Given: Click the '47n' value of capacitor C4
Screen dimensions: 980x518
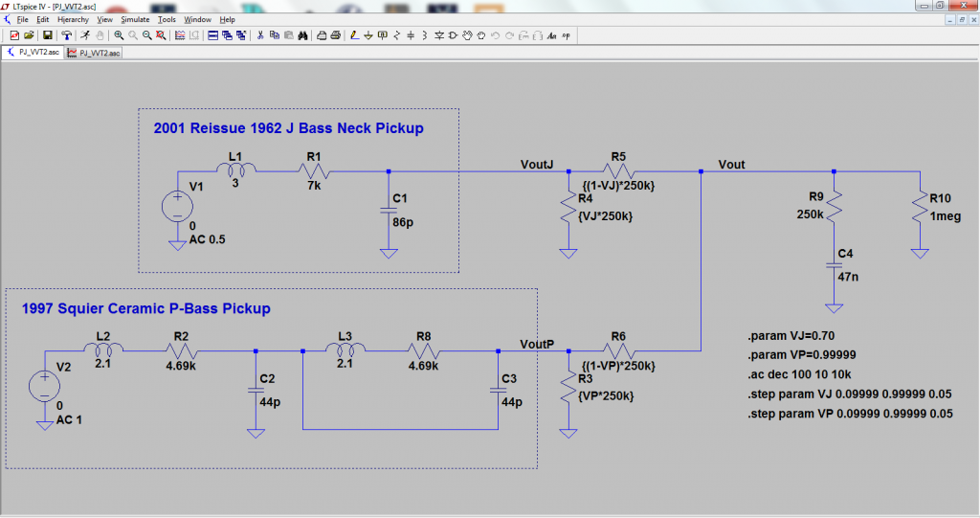Looking at the screenshot, I should 848,277.
